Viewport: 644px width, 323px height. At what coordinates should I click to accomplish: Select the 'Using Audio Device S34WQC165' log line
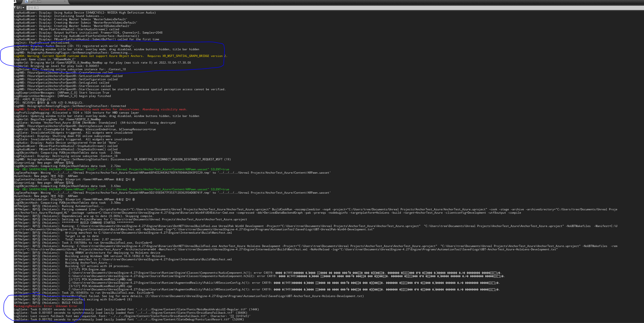click(85, 12)
